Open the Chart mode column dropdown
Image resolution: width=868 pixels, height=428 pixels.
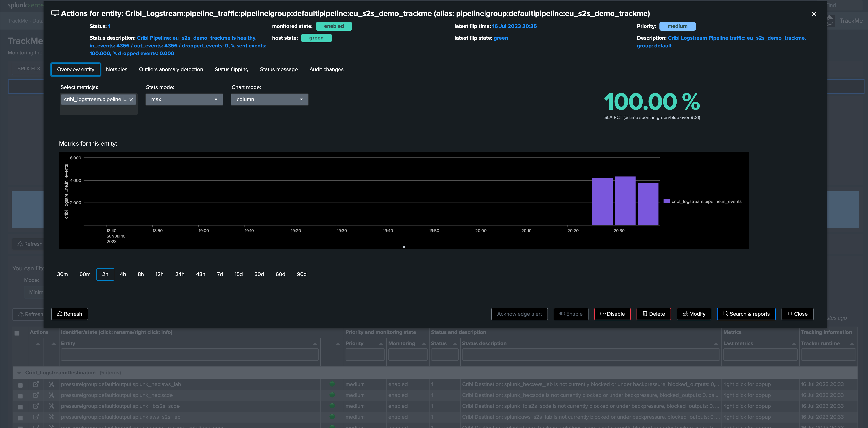click(x=270, y=99)
